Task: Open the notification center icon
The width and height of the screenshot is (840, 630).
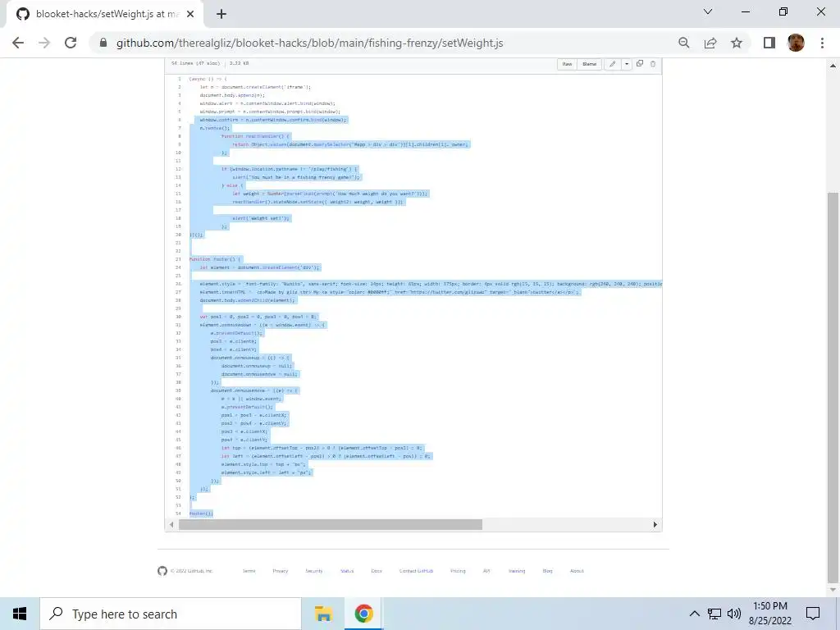Action: 813,614
